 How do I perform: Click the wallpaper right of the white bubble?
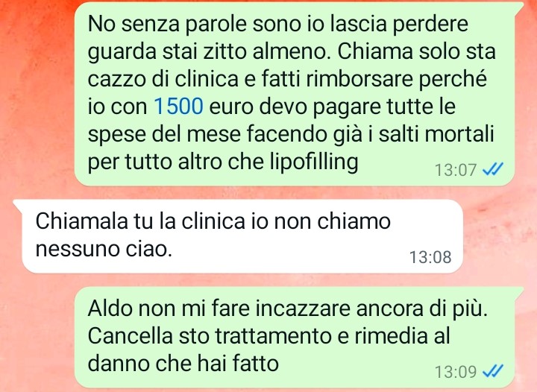pos(500,236)
